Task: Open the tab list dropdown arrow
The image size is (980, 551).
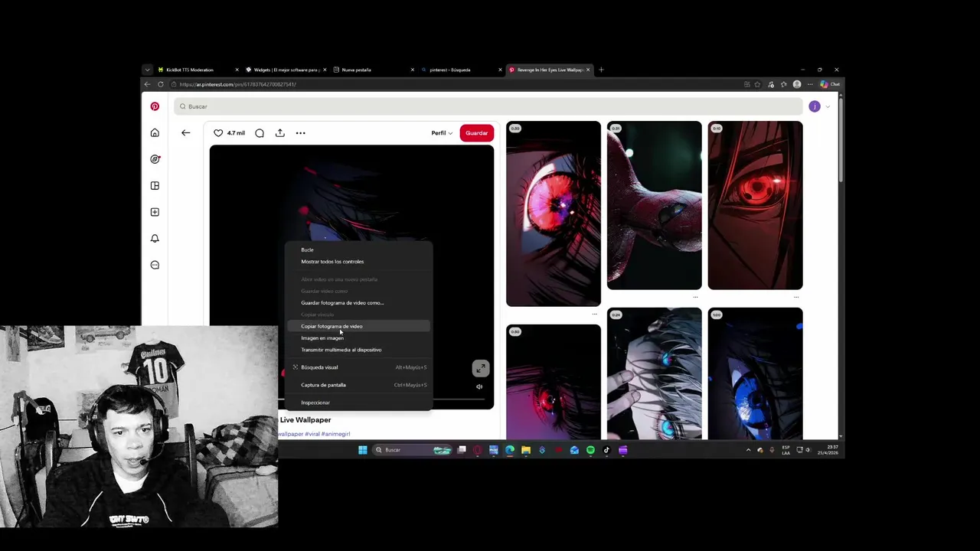Action: point(147,70)
